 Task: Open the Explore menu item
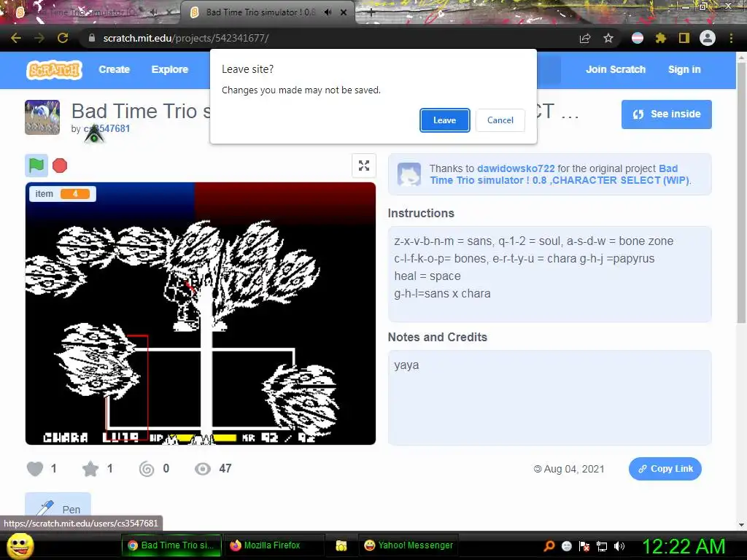pyautogui.click(x=169, y=69)
